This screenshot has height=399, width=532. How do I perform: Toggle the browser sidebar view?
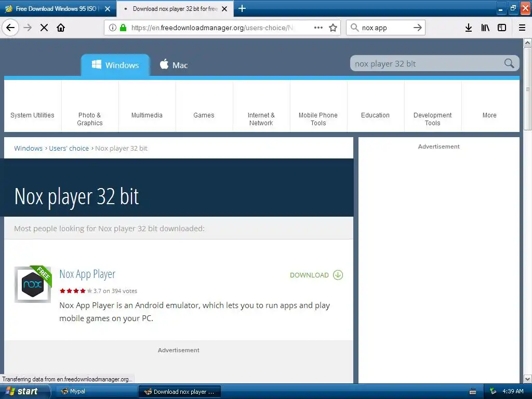502,28
